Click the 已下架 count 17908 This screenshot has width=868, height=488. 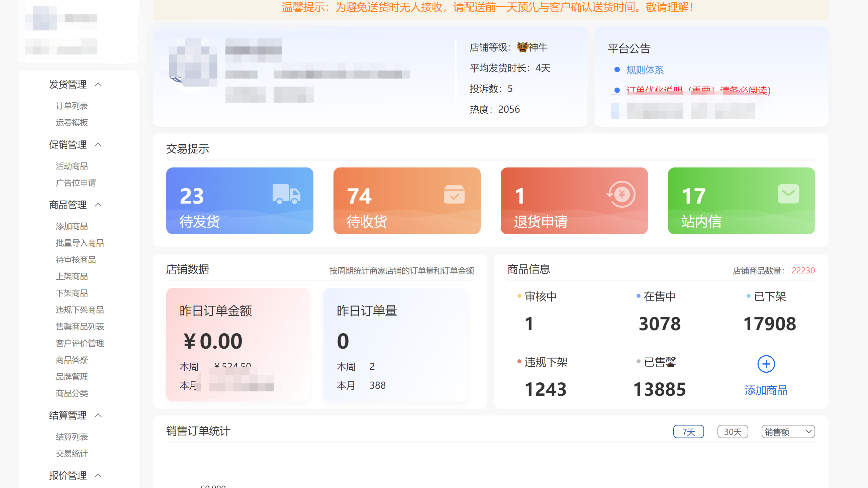[770, 324]
